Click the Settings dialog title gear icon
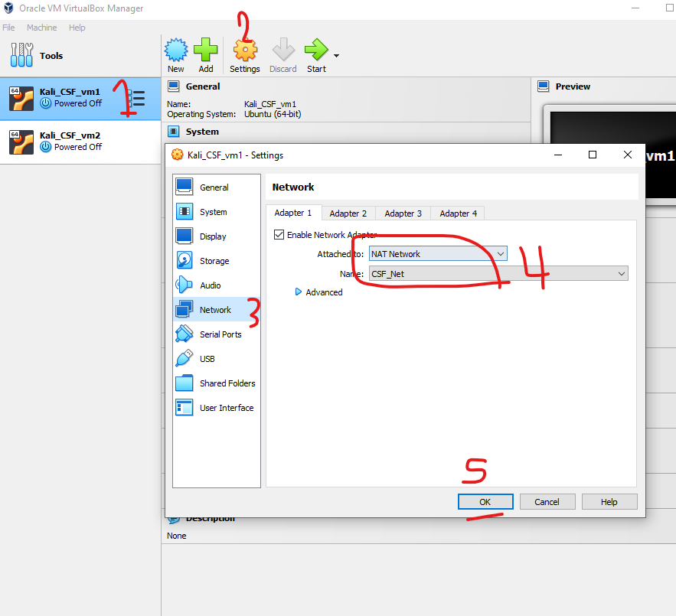 (177, 155)
